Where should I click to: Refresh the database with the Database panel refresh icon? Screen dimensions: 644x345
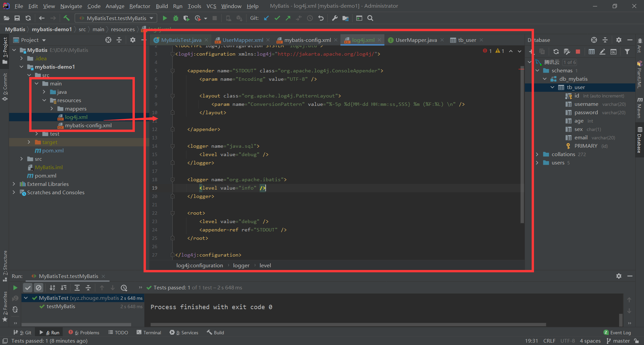[556, 52]
